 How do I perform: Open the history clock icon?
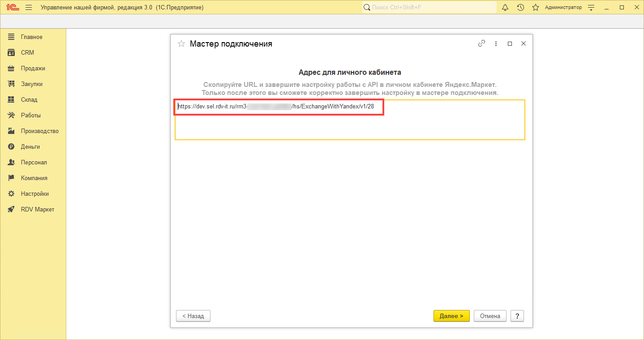(x=520, y=8)
